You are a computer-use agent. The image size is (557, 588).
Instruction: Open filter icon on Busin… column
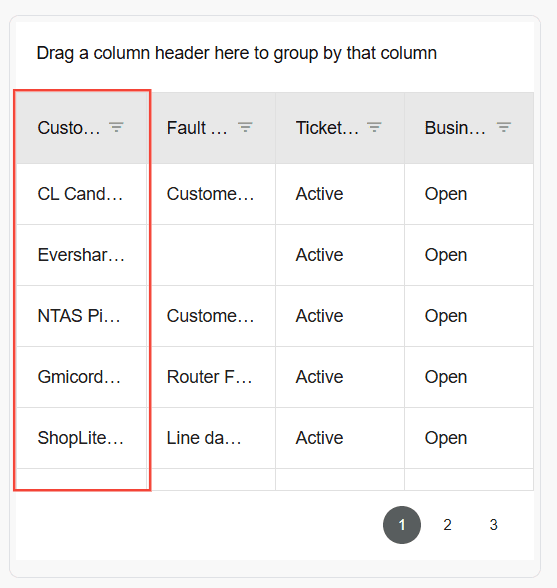(504, 128)
